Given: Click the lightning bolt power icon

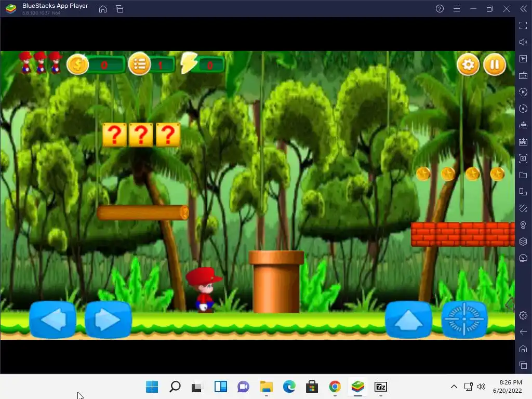Looking at the screenshot, I should tap(189, 63).
